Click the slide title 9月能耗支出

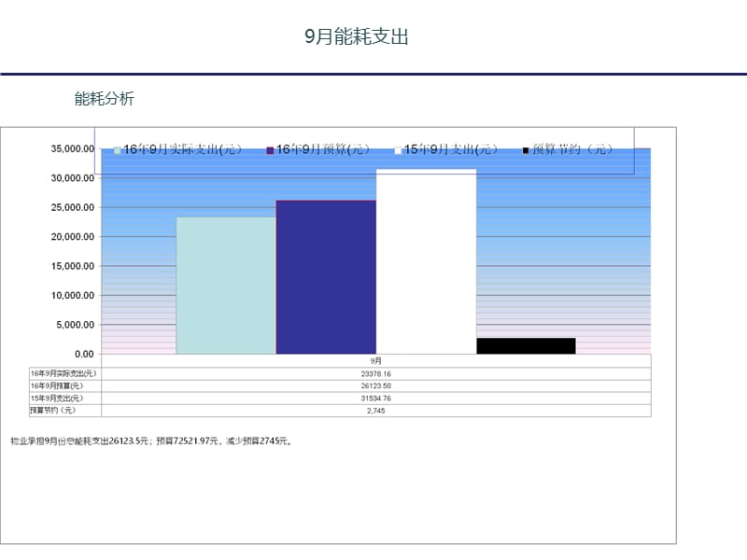point(357,36)
